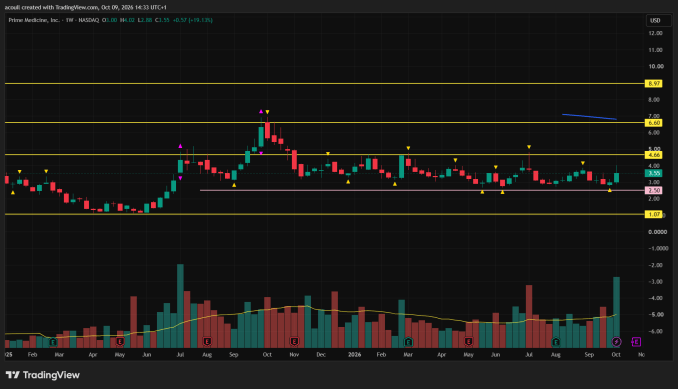
Task: Click the Prime Medicine, Inc. symbol title
Action: point(34,20)
